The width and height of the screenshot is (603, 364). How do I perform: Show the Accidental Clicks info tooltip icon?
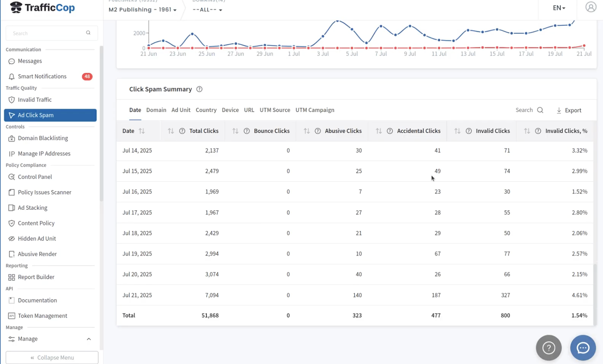[x=390, y=131]
